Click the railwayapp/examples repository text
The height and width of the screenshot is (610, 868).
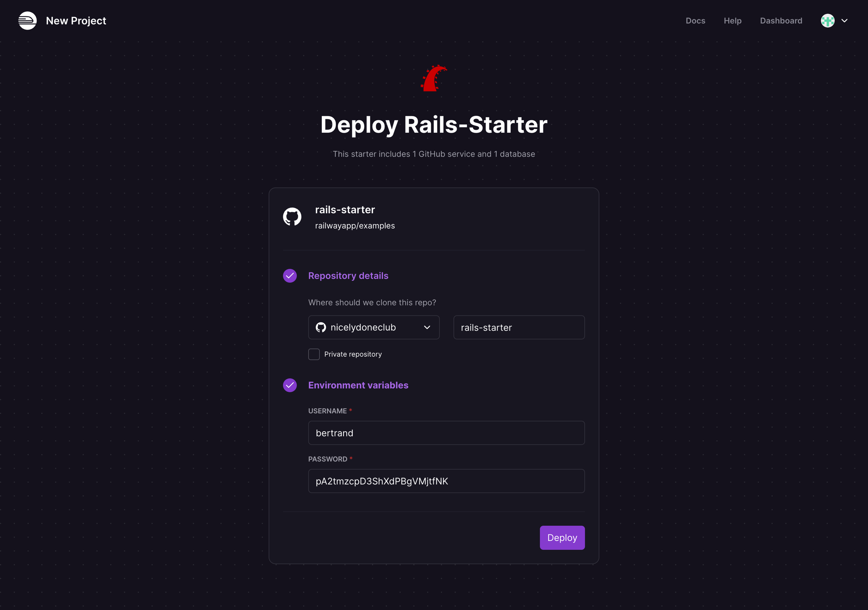[355, 226]
